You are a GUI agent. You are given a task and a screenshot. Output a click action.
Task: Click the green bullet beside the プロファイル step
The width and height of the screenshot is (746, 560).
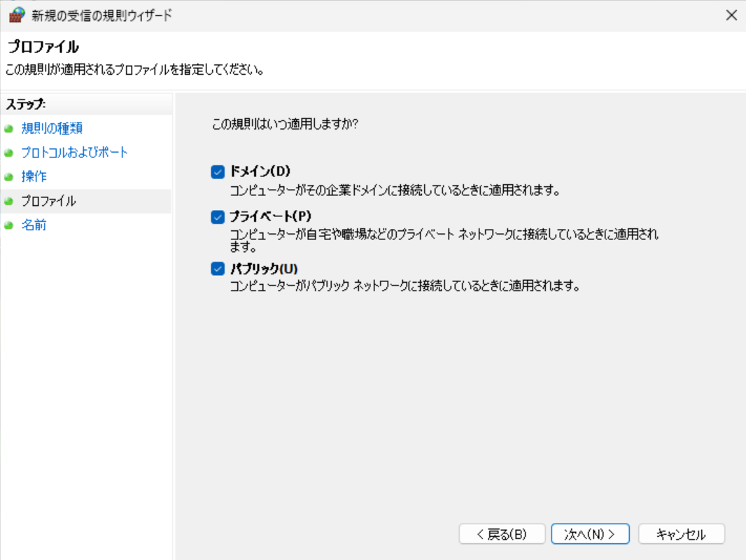coord(8,202)
